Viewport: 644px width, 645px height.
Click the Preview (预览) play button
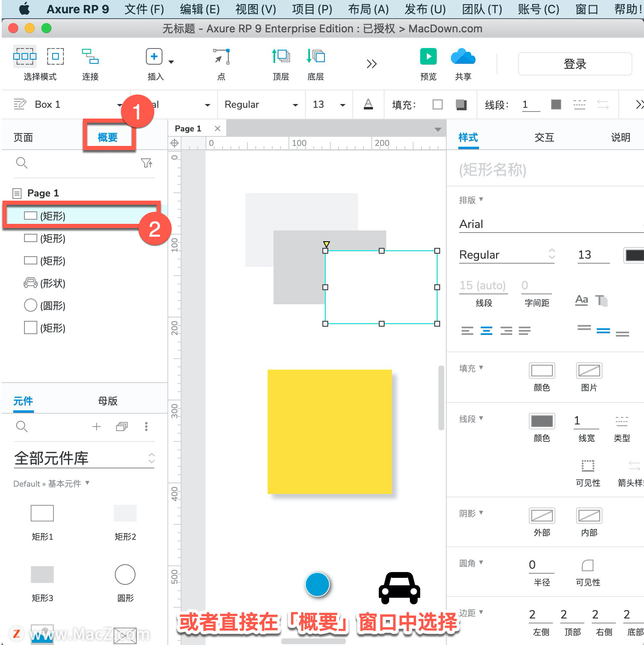pyautogui.click(x=428, y=56)
